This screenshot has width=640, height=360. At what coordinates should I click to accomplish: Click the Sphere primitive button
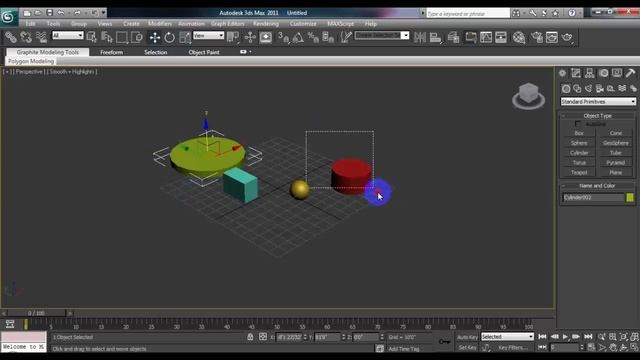(x=579, y=143)
